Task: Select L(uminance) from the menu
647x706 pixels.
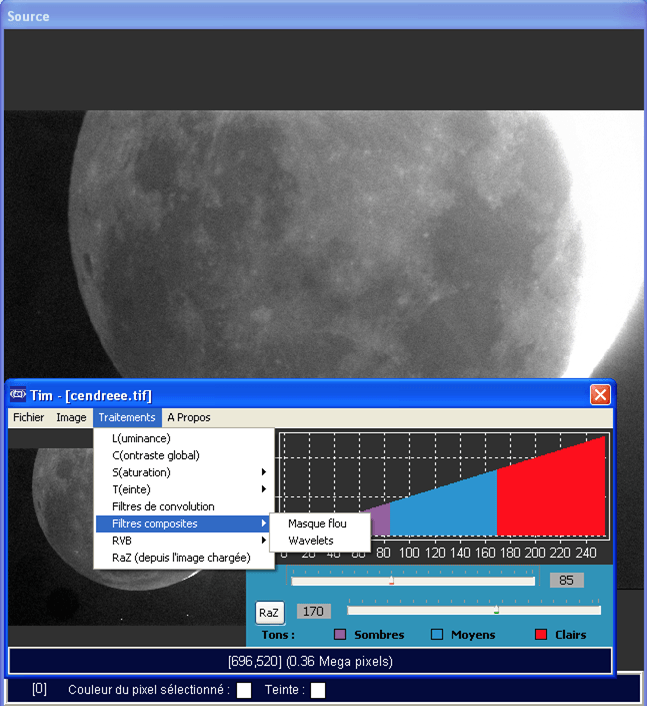Action: coord(184,438)
